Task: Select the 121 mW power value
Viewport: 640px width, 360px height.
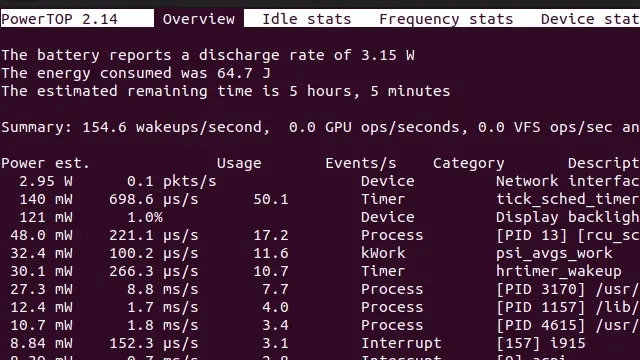Action: pyautogui.click(x=46, y=217)
